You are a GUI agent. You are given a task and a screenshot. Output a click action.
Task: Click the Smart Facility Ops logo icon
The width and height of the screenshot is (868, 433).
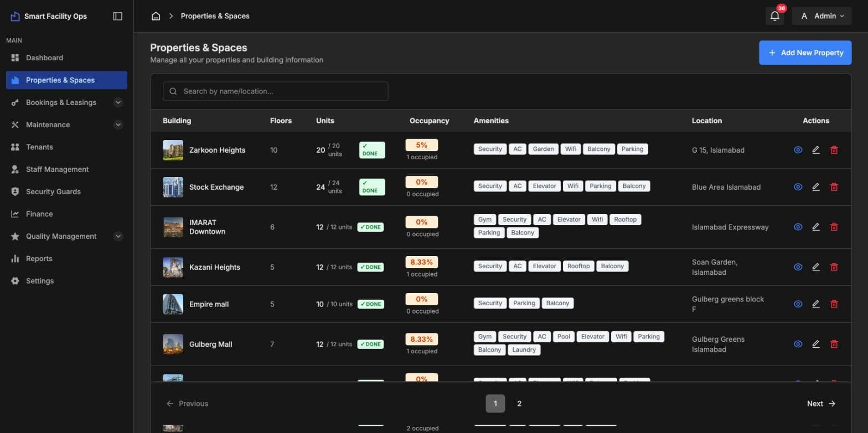15,16
